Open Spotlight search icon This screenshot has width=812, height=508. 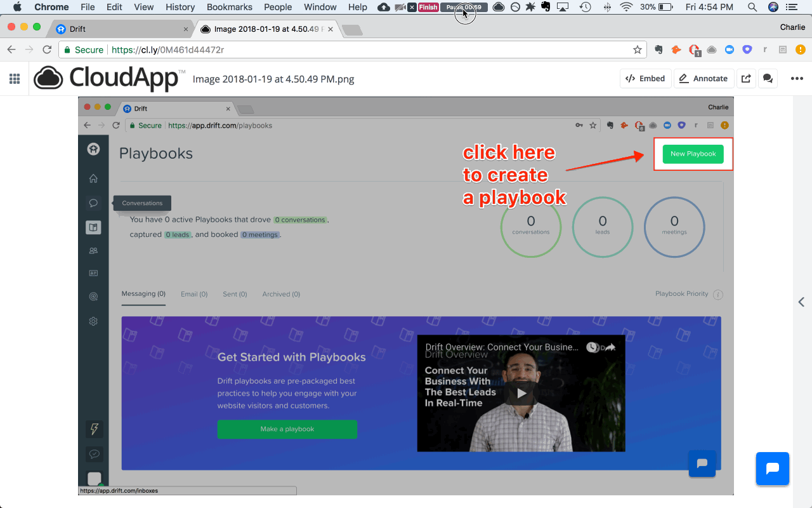pos(752,7)
